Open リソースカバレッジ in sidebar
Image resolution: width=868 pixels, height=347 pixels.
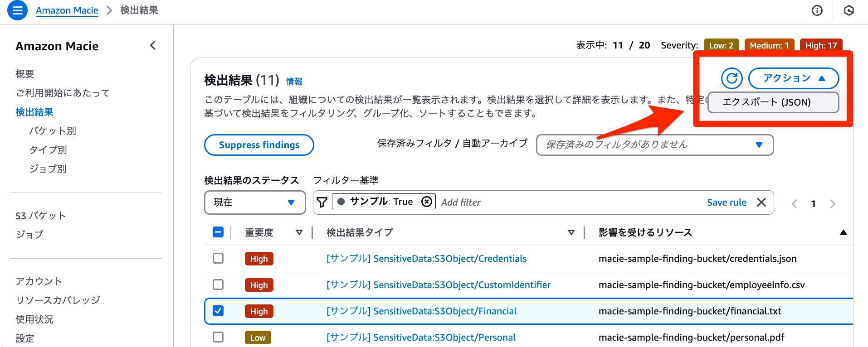tap(58, 300)
